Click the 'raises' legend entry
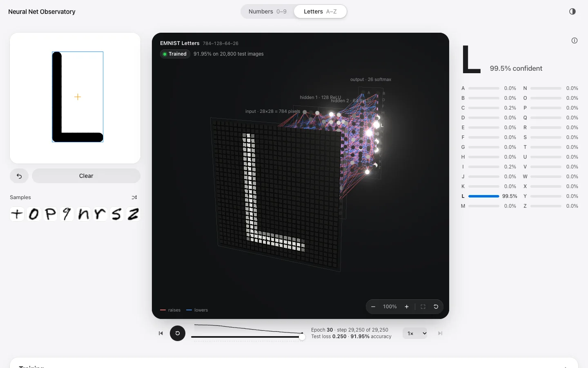The width and height of the screenshot is (588, 368). point(170,310)
